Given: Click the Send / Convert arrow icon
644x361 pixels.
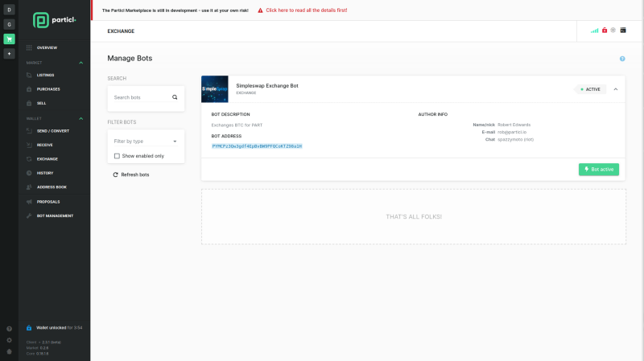Looking at the screenshot, I should (29, 131).
